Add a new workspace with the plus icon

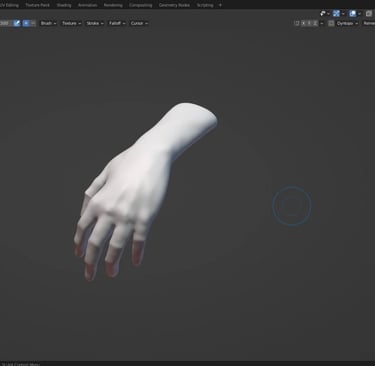click(x=220, y=5)
